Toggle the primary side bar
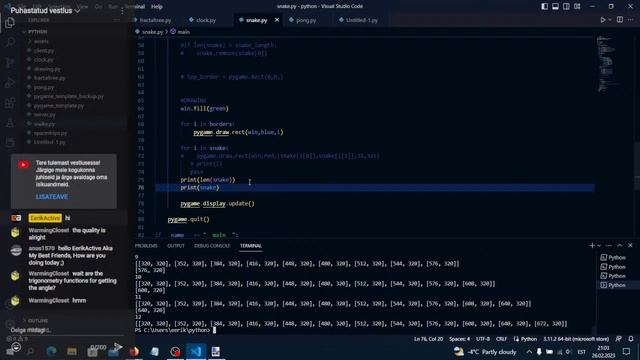The image size is (640, 360). [x=544, y=7]
